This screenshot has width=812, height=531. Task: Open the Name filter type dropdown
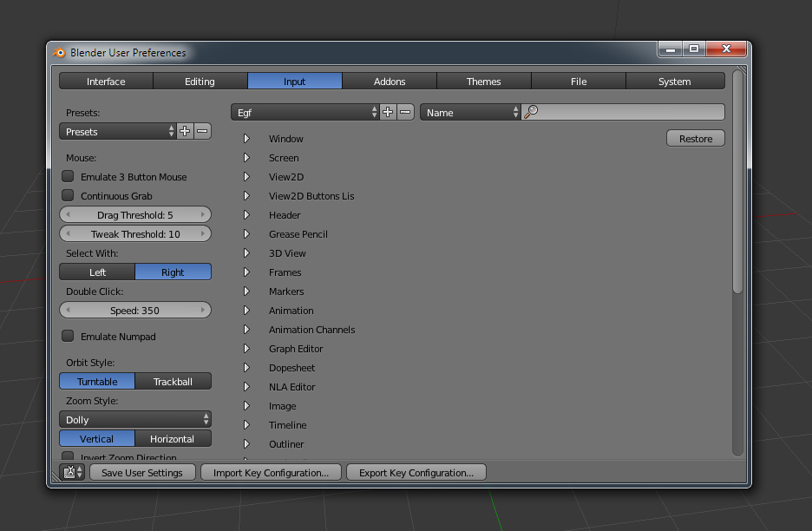[470, 113]
